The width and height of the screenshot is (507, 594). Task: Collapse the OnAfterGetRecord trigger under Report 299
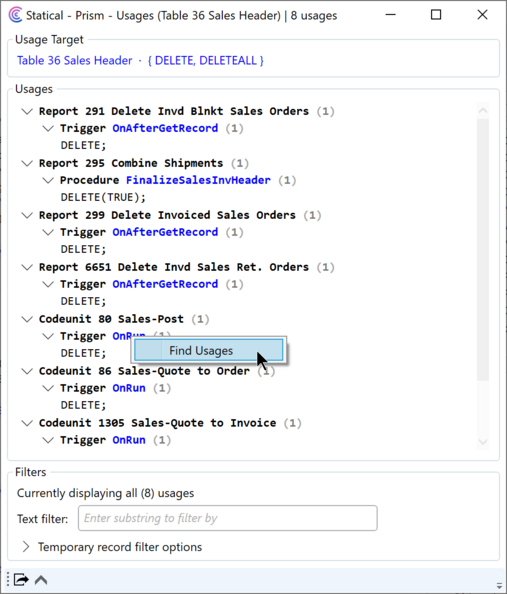pos(48,232)
